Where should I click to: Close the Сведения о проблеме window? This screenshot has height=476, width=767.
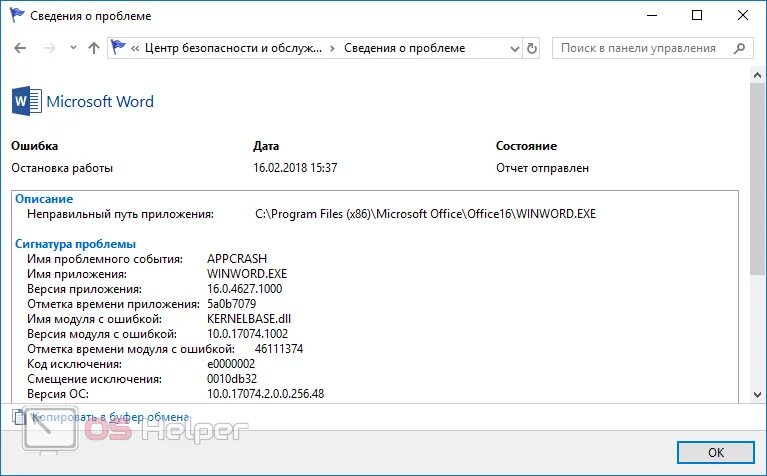[x=743, y=15]
